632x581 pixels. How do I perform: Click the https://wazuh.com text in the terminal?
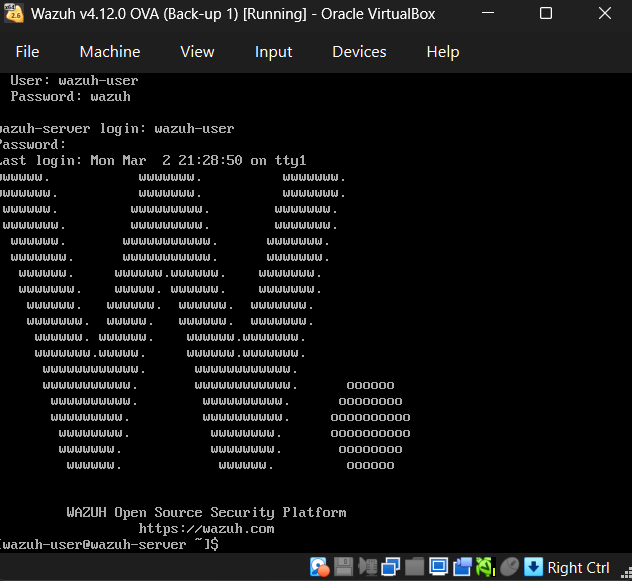[x=206, y=528]
